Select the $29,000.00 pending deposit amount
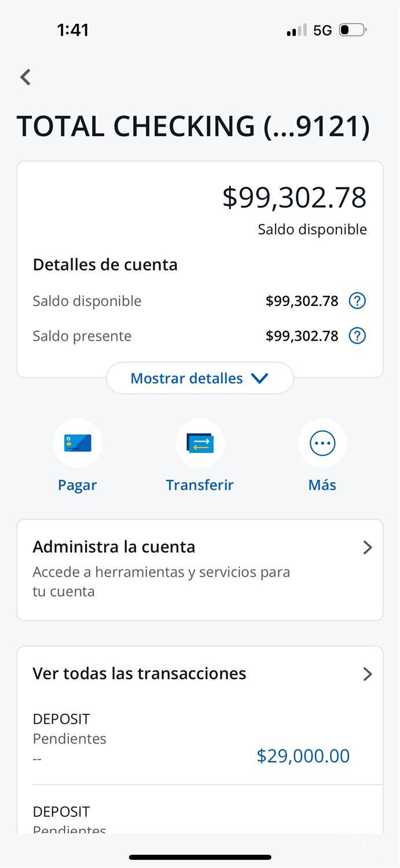This screenshot has height=868, width=400. point(303,756)
